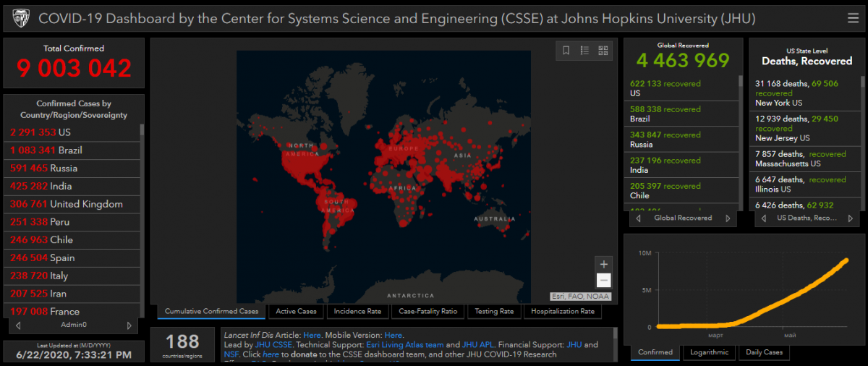Viewport: 868px width, 366px height.
Task: Select India in confirmed cases list
Action: click(72, 186)
